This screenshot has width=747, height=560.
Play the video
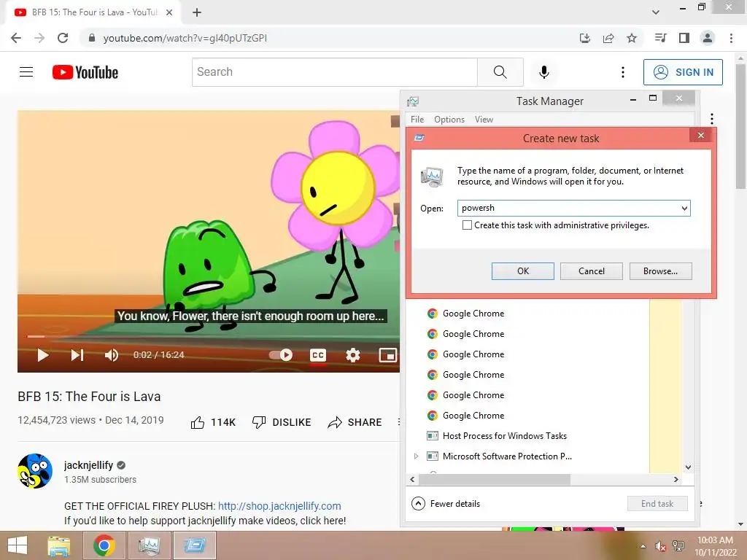click(43, 355)
